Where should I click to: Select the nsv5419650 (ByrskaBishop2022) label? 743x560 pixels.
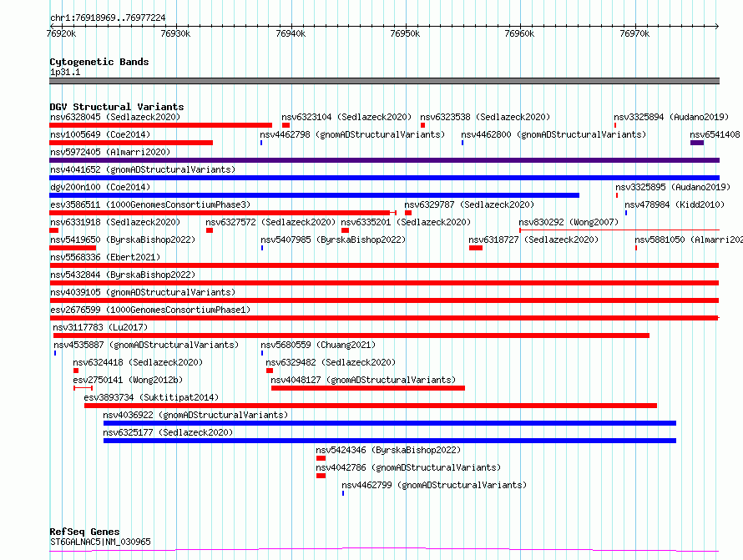tap(123, 240)
